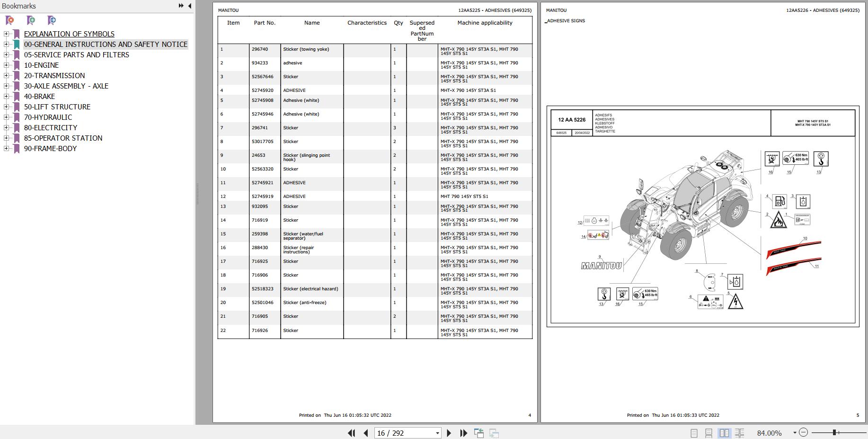This screenshot has height=439, width=868.
Task: Click part number 296740 in the table
Action: pos(260,49)
